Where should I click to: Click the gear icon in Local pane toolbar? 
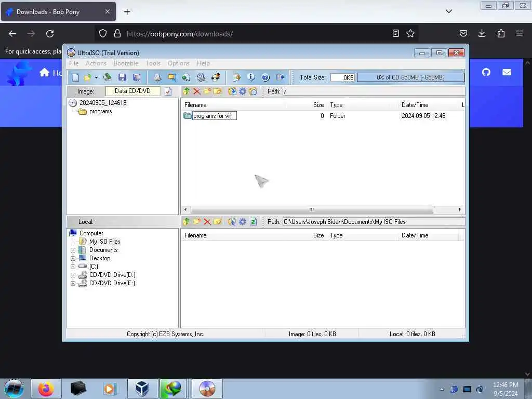243,222
